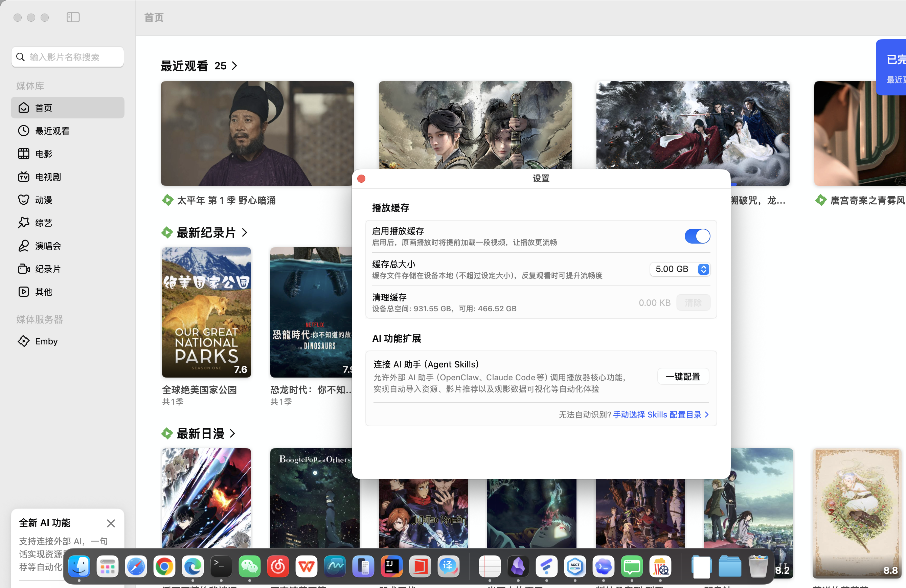Open WeChat from the Dock
Viewport: 906px width, 588px height.
(249, 566)
